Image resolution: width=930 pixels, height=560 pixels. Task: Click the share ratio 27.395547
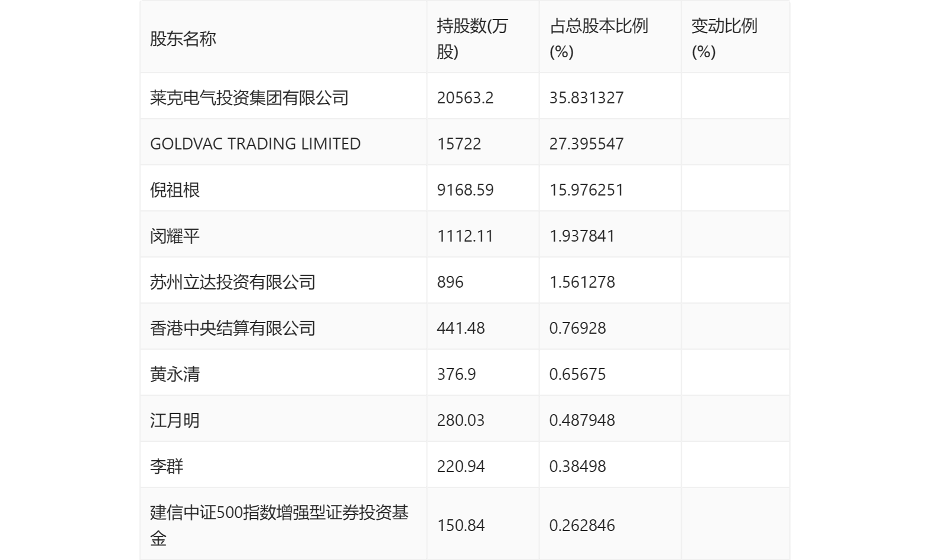586,144
